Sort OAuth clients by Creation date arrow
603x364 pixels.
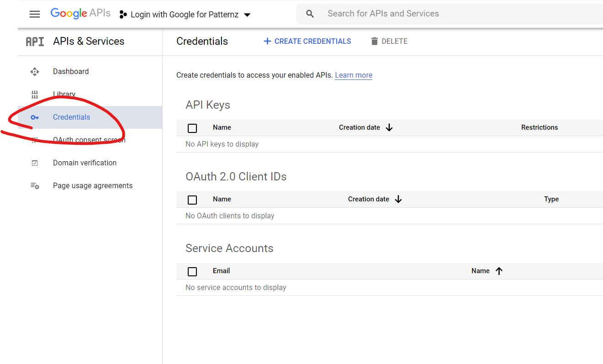(x=398, y=200)
